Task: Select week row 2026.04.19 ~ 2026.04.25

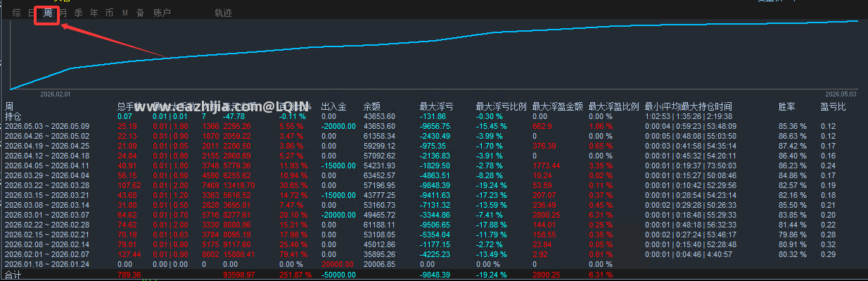Action: 47,146
